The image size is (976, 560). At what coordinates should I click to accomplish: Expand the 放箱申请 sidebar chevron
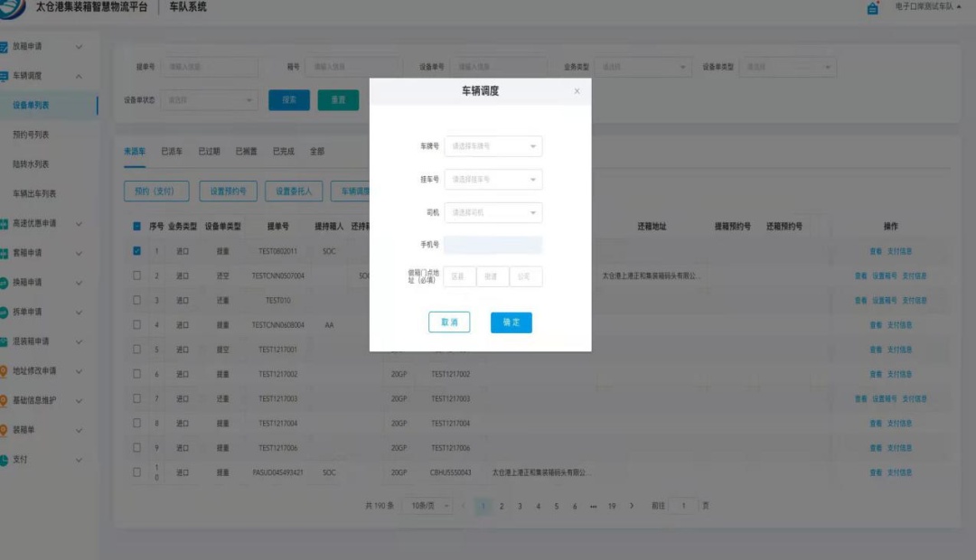pos(79,47)
